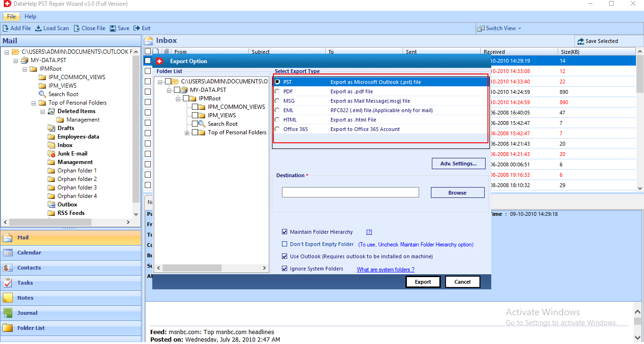Image resolution: width=644 pixels, height=344 pixels.
Task: Open the 'What are system folders ?' link
Action: coord(385,269)
